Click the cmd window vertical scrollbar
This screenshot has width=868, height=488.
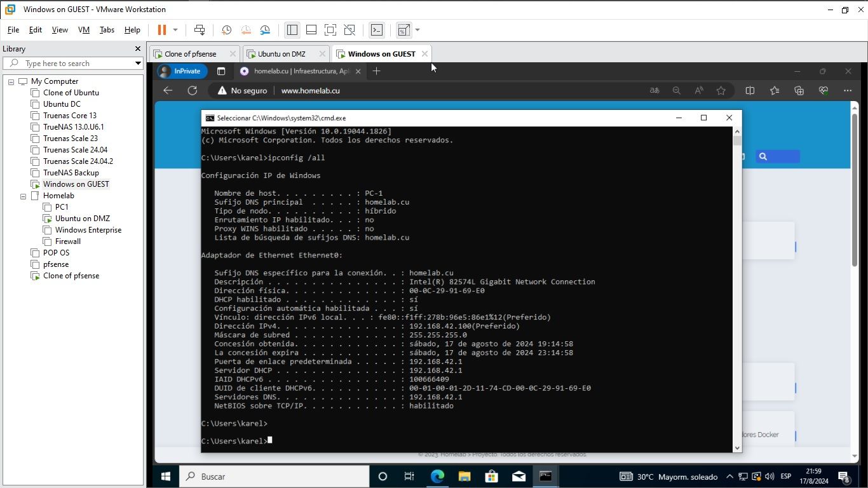pos(737,289)
